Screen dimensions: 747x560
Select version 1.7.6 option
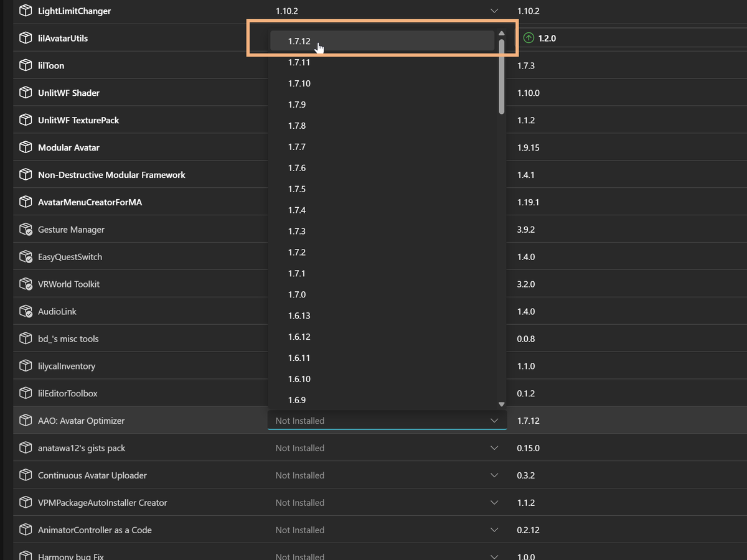382,168
